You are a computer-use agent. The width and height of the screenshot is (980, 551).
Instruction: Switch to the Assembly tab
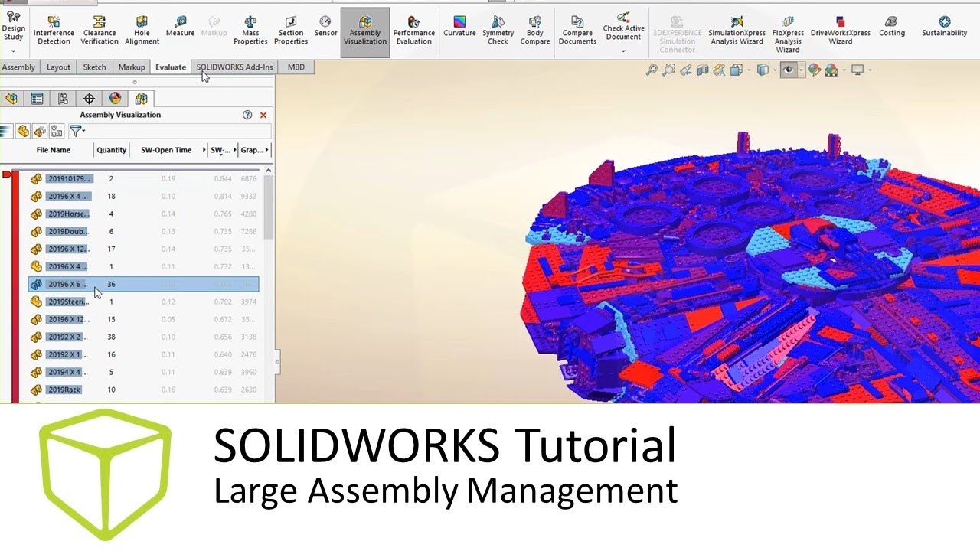pos(18,67)
